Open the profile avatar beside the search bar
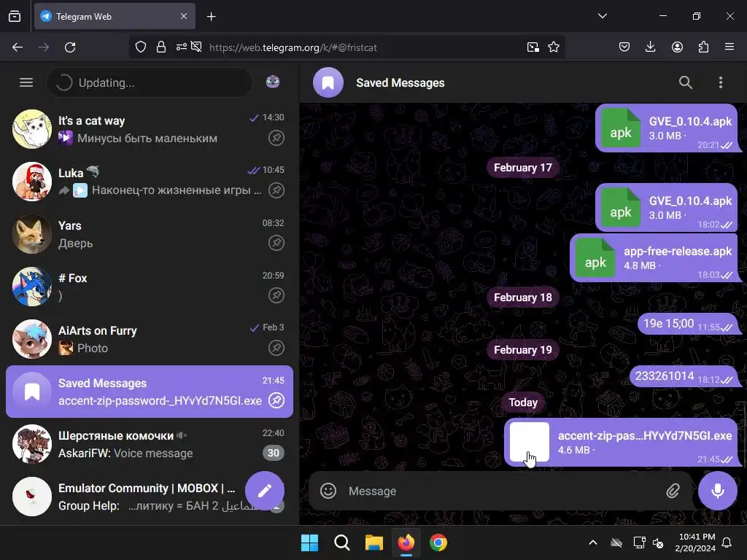747x560 pixels. pyautogui.click(x=273, y=82)
